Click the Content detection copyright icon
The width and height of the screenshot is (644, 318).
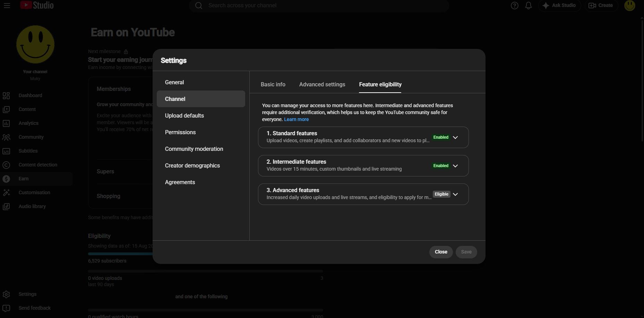[6, 165]
